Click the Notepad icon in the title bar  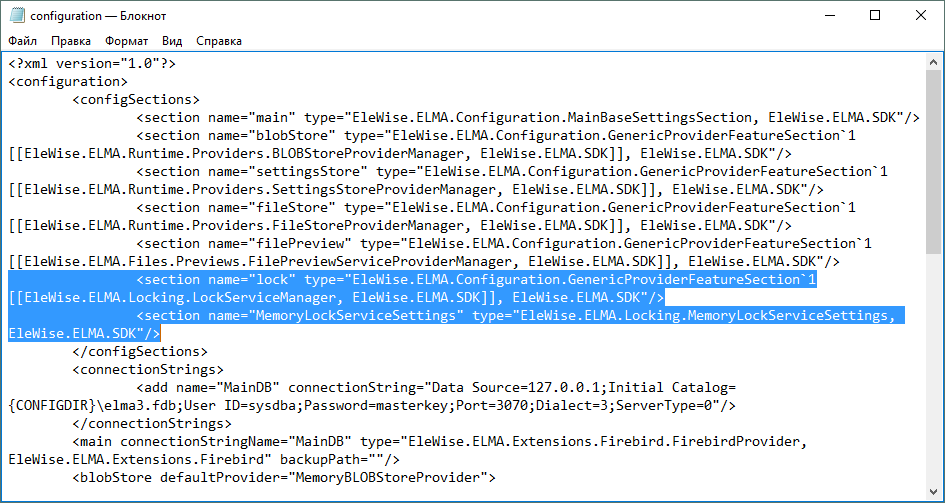pos(17,15)
